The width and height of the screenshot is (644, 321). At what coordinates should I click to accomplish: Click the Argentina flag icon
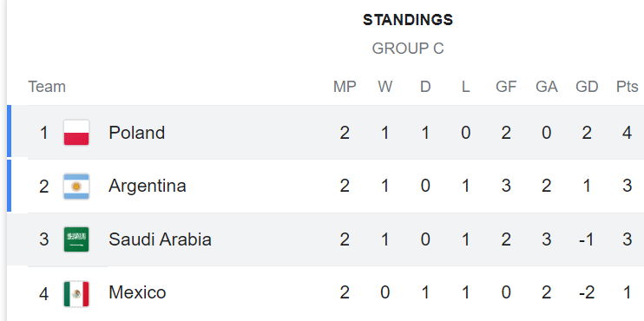76,186
